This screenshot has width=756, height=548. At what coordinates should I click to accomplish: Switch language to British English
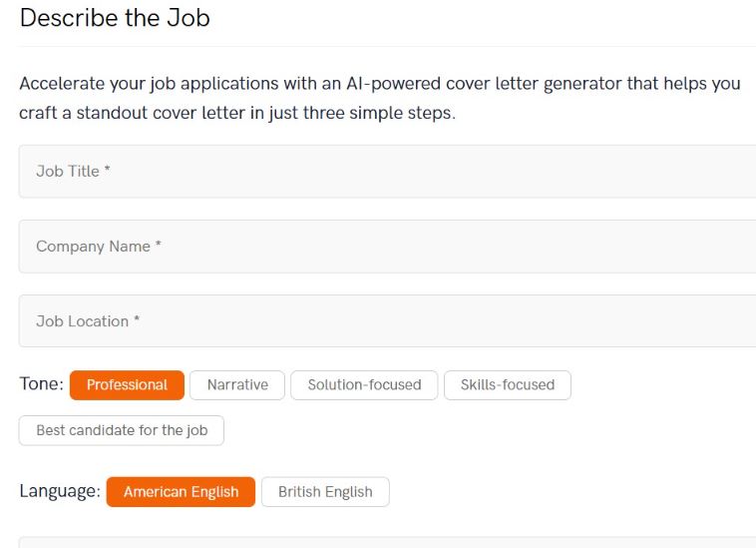point(325,492)
